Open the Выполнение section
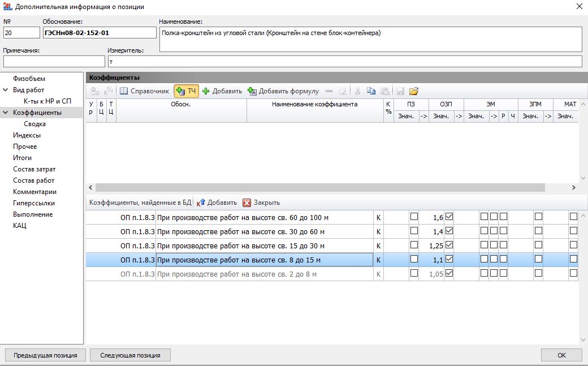This screenshot has height=366, width=588. [33, 214]
